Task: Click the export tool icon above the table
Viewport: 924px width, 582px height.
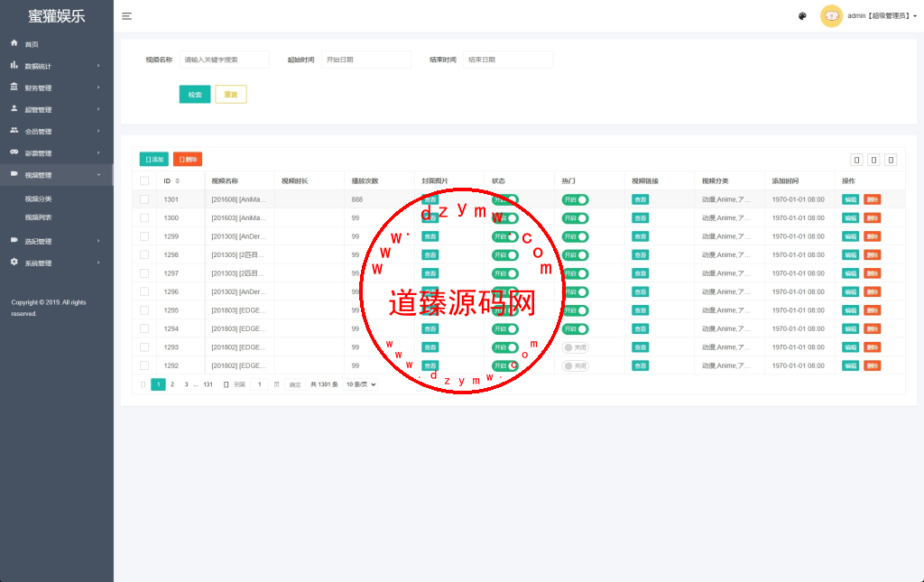Action: point(873,160)
